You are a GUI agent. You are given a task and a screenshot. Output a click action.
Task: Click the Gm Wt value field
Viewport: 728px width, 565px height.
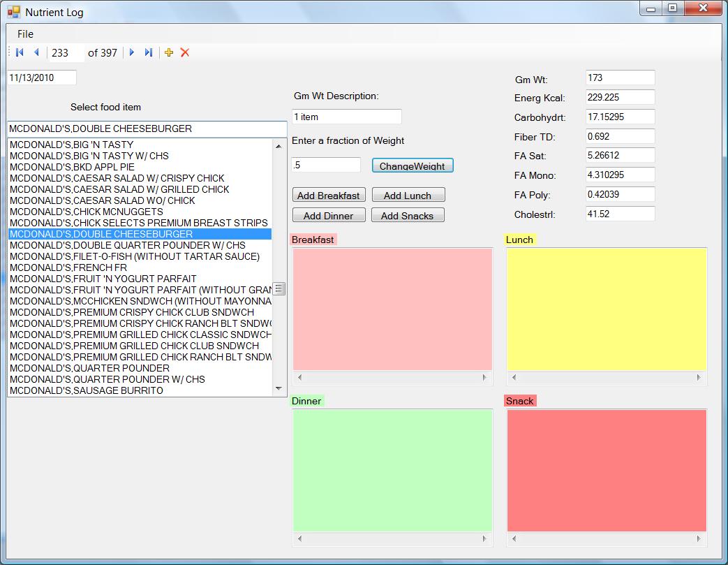(620, 78)
